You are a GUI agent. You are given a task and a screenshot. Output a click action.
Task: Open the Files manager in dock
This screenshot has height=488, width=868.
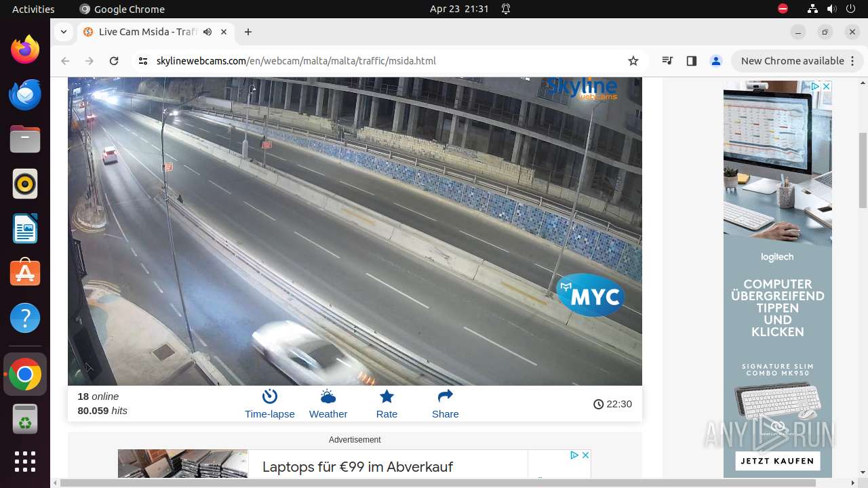click(25, 139)
